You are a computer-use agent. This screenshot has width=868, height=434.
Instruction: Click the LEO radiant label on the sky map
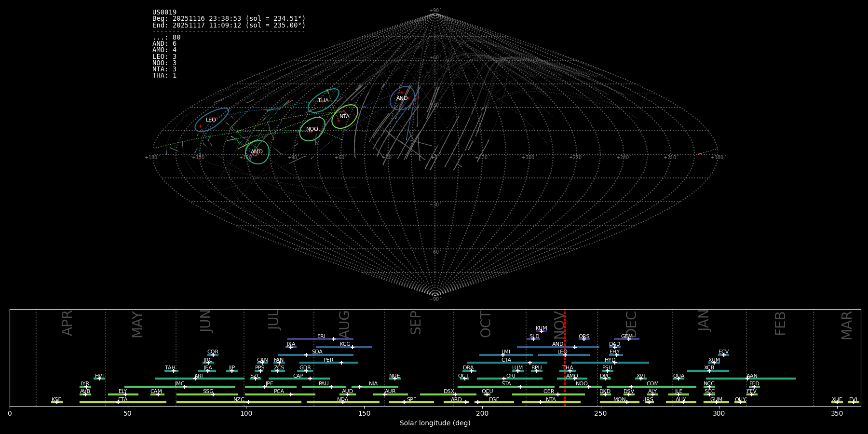click(x=211, y=120)
